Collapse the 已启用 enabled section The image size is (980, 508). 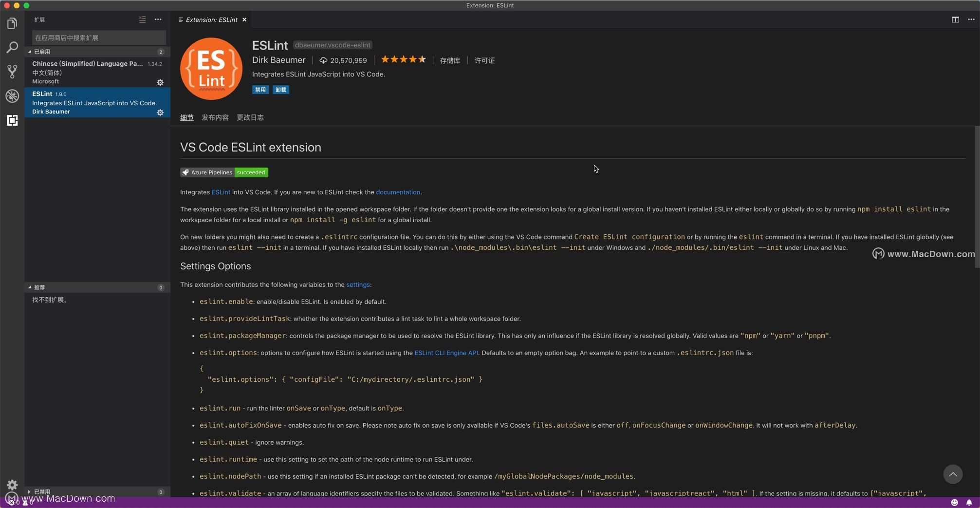click(x=42, y=52)
